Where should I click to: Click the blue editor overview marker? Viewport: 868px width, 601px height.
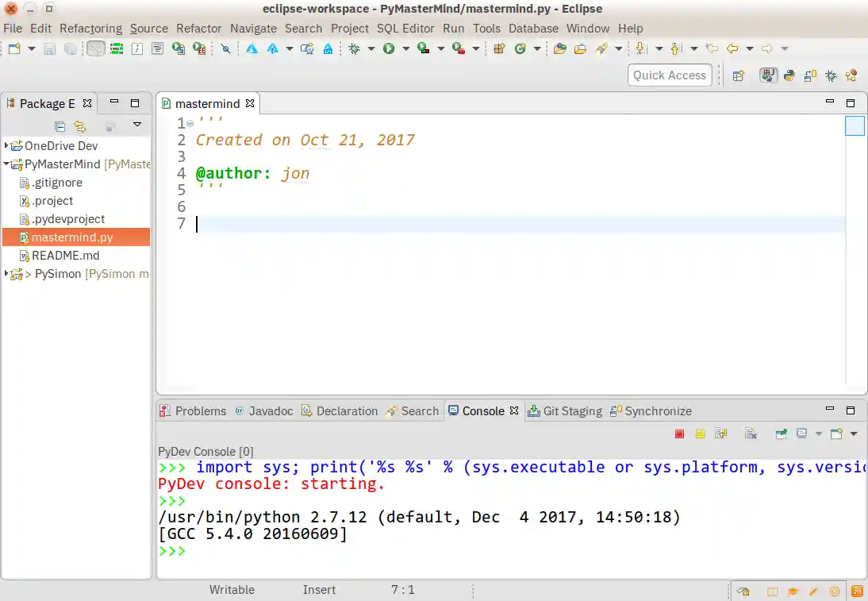pyautogui.click(x=855, y=125)
